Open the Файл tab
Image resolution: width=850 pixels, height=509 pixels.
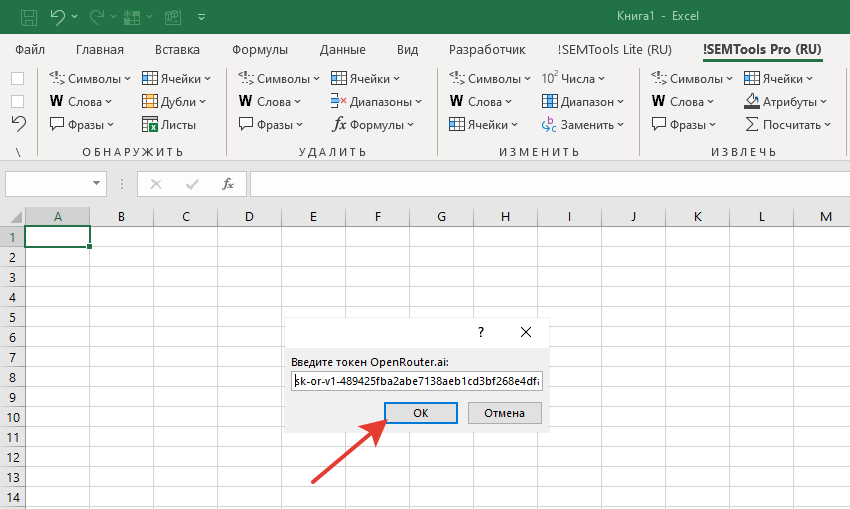(x=30, y=50)
